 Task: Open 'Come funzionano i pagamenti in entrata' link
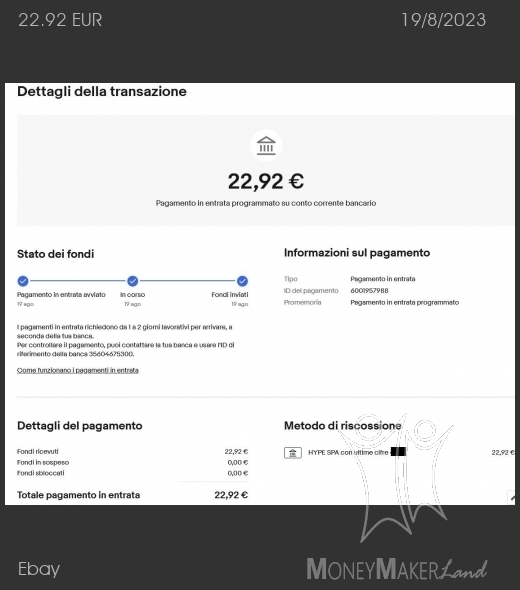(78, 370)
